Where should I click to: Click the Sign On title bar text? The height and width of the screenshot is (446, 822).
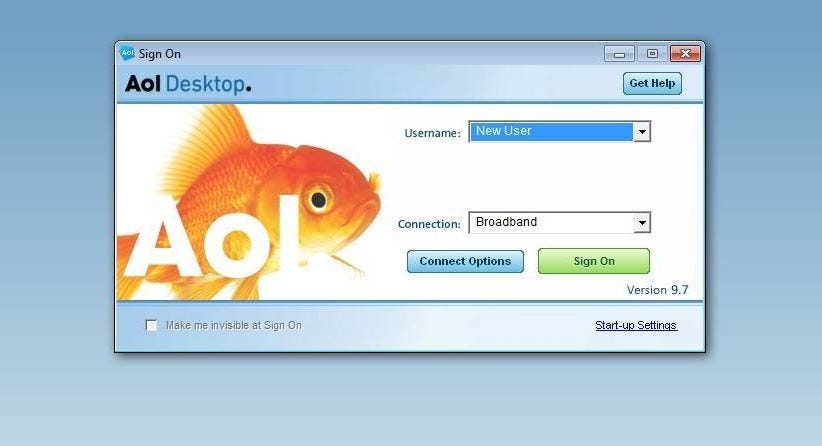click(x=160, y=54)
